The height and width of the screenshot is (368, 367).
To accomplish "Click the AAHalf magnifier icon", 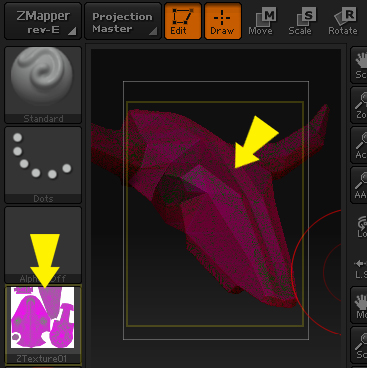I will (x=359, y=185).
